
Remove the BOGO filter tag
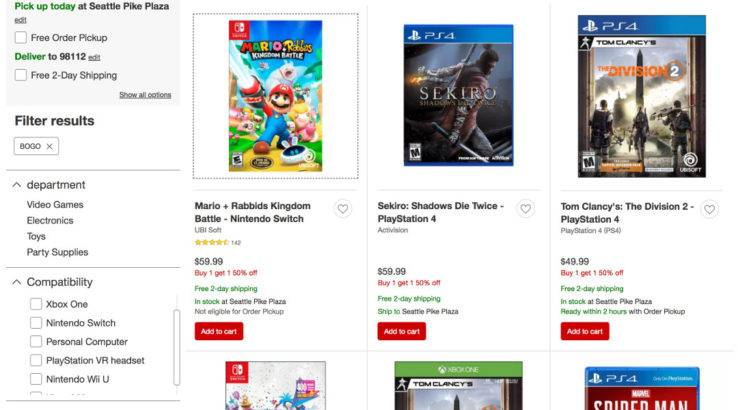(x=50, y=146)
